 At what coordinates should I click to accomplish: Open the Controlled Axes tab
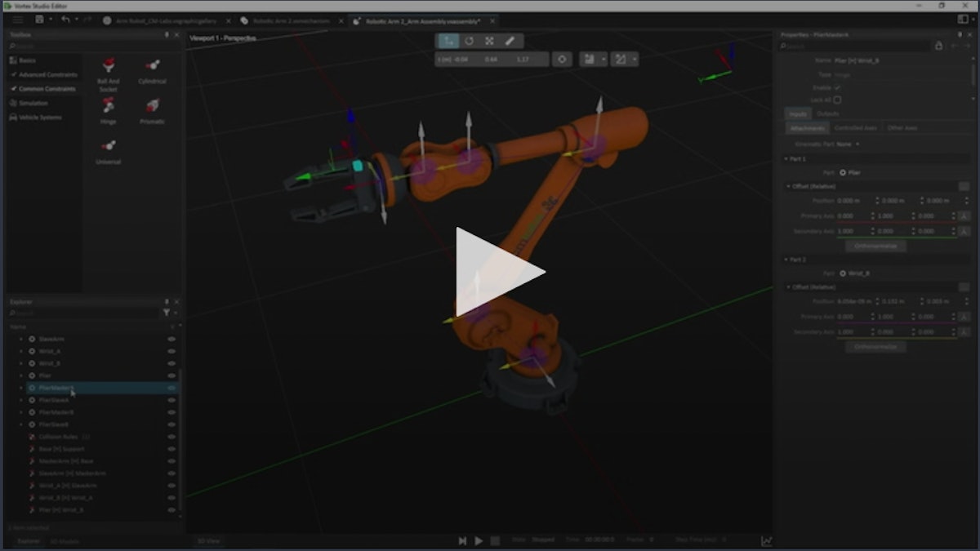tap(856, 127)
